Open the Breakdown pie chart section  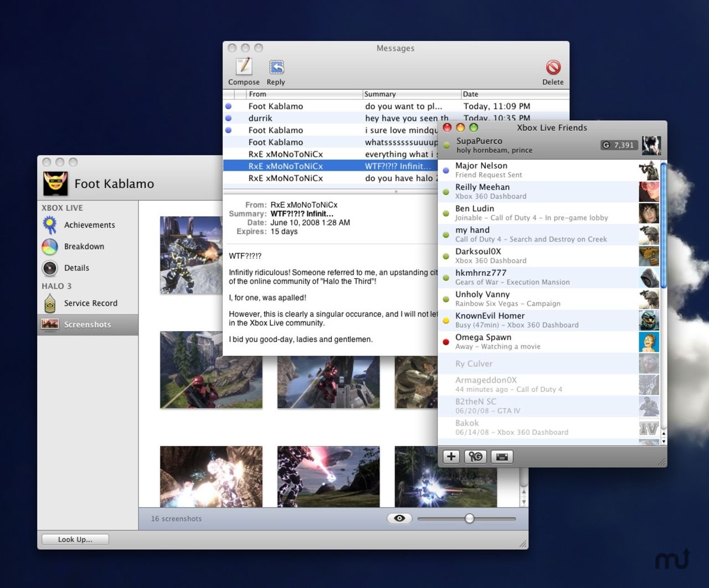[x=84, y=247]
